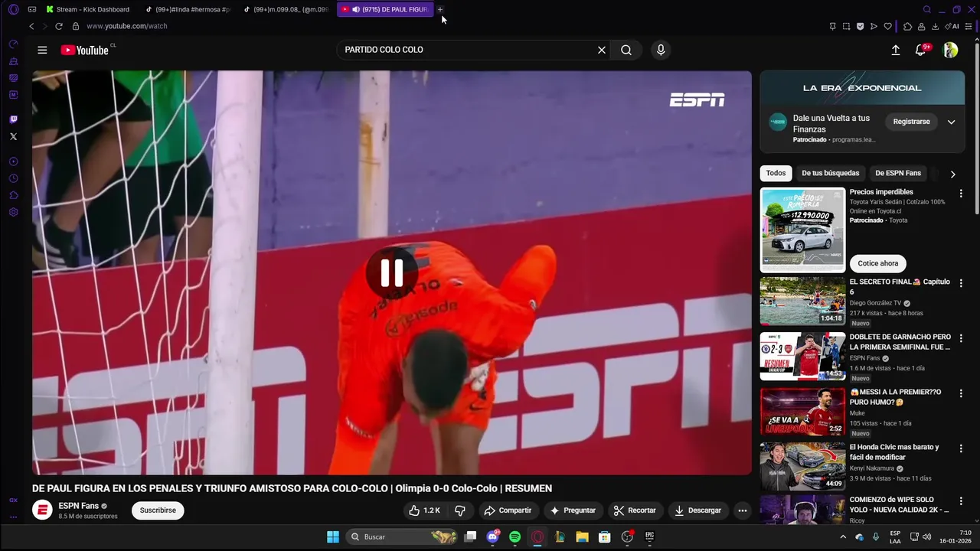Select De ESPN Fans chip
The height and width of the screenshot is (551, 980).
(898, 173)
